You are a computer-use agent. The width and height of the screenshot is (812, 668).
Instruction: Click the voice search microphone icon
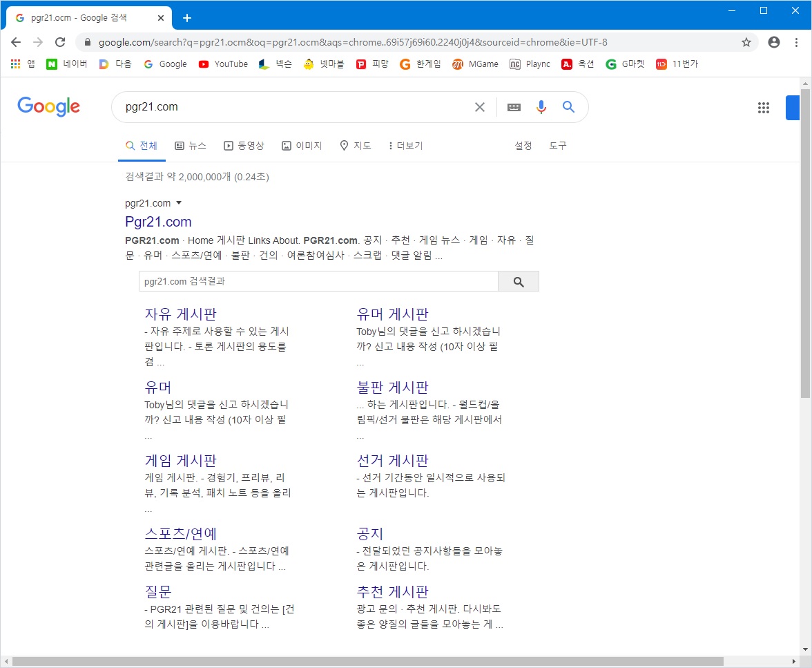point(541,107)
